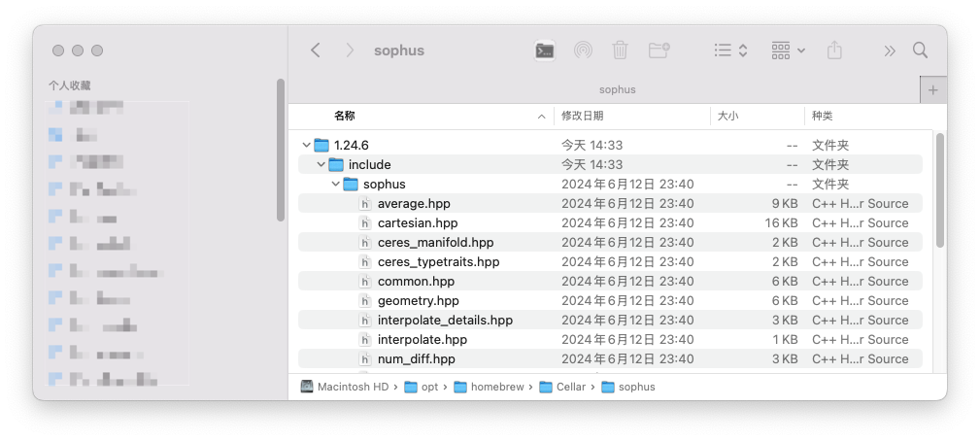Click the interpolate.hpp file name
The width and height of the screenshot is (980, 441).
(x=422, y=339)
